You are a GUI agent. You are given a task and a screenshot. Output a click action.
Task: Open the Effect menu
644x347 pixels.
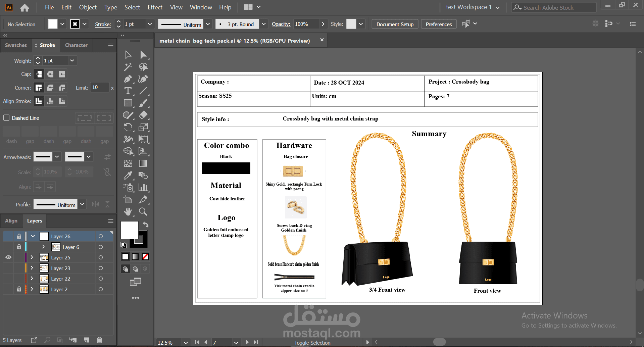[155, 7]
